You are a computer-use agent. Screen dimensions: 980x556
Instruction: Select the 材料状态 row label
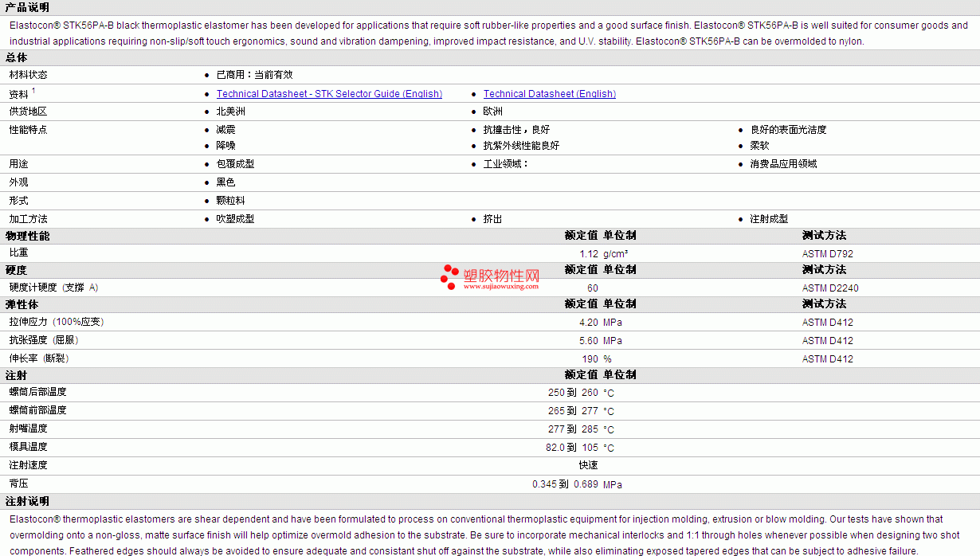click(29, 75)
